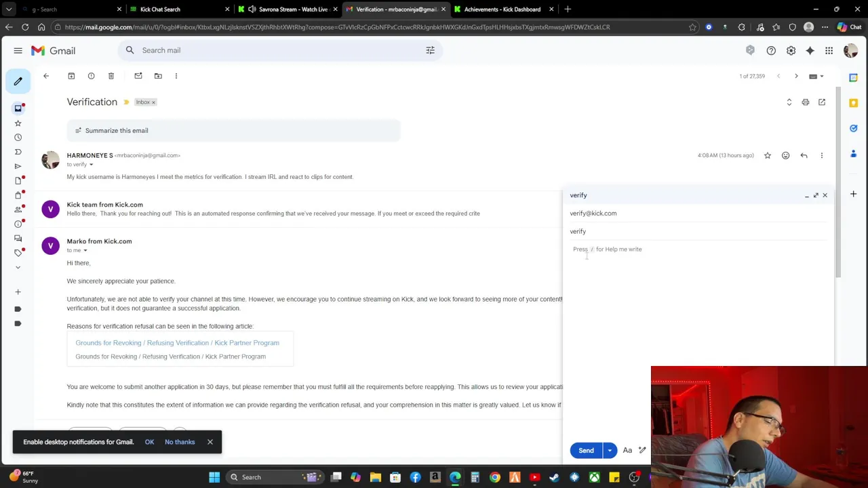868x488 pixels.
Task: Open Edge settings and more menu
Action: [825, 27]
